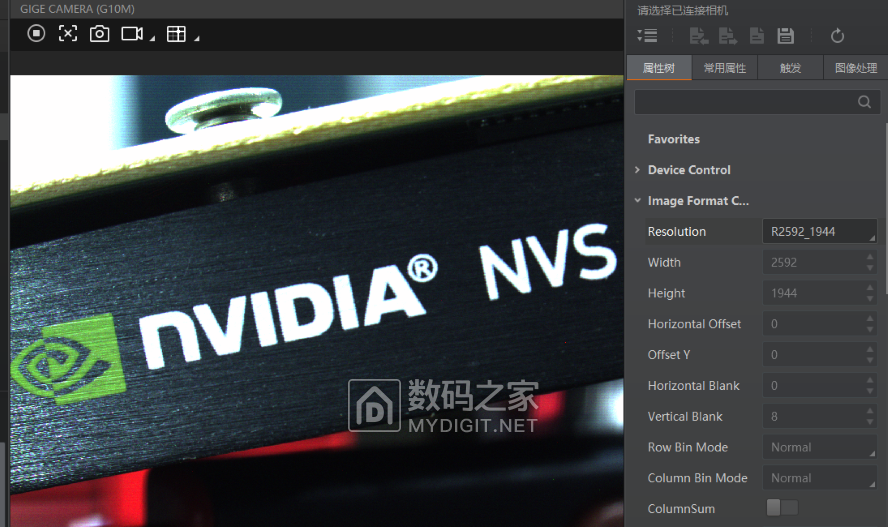Toggle the ColumnSum switch

(782, 507)
